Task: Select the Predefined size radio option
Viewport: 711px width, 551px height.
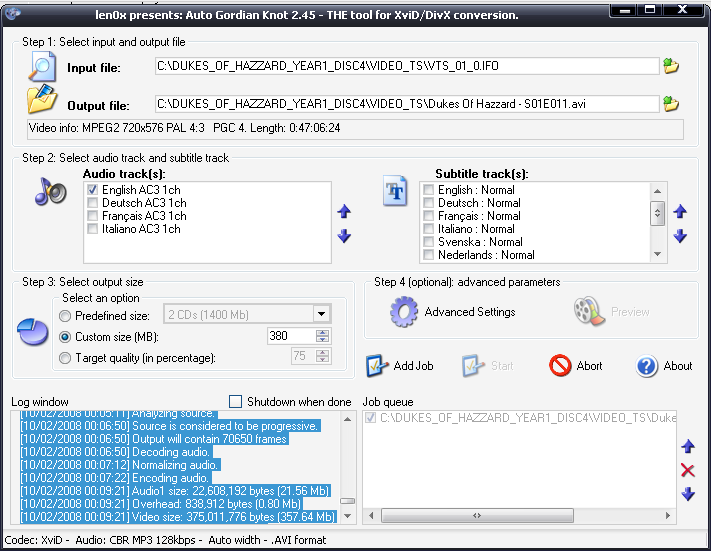Action: click(65, 316)
